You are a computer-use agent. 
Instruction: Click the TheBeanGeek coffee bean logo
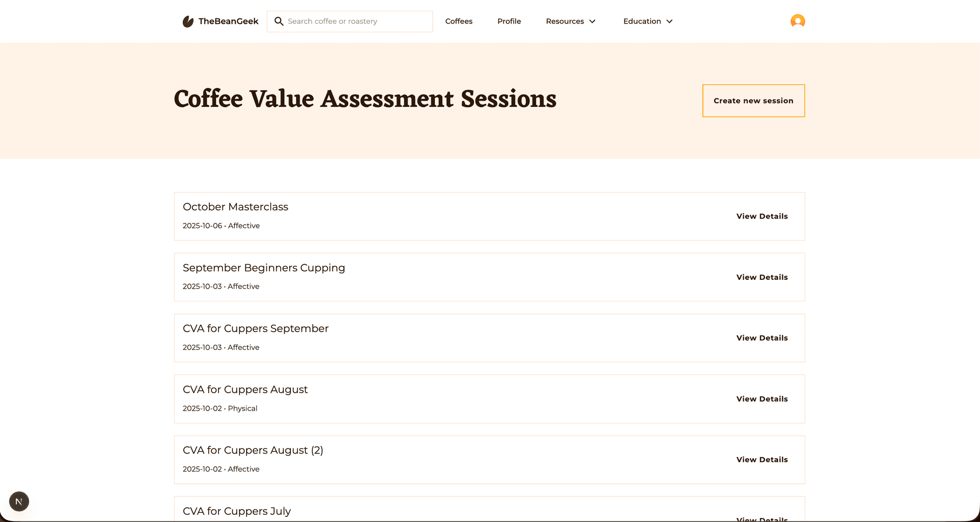point(188,21)
